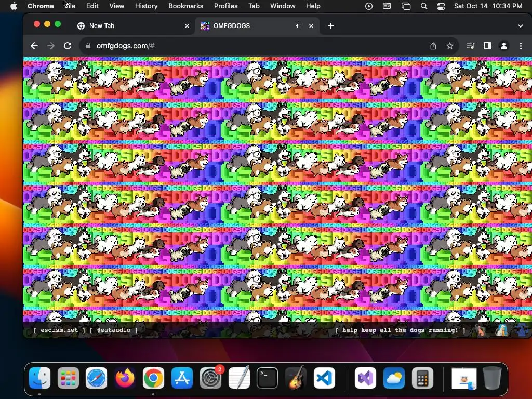
Task: Go back to the previous page
Action: (x=34, y=46)
